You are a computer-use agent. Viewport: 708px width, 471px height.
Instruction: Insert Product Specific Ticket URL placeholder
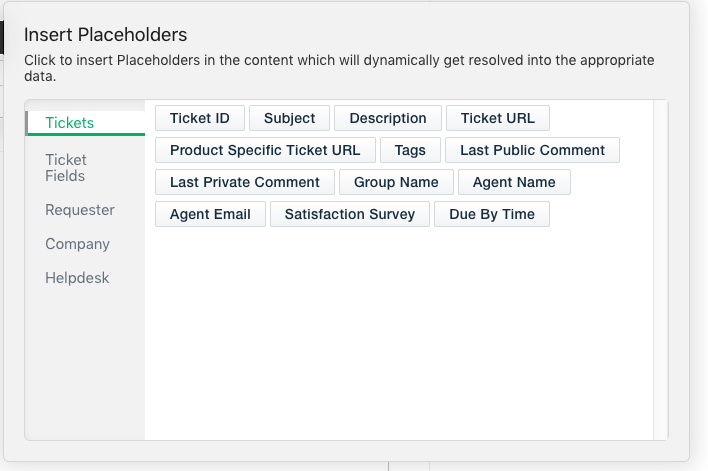coord(265,150)
